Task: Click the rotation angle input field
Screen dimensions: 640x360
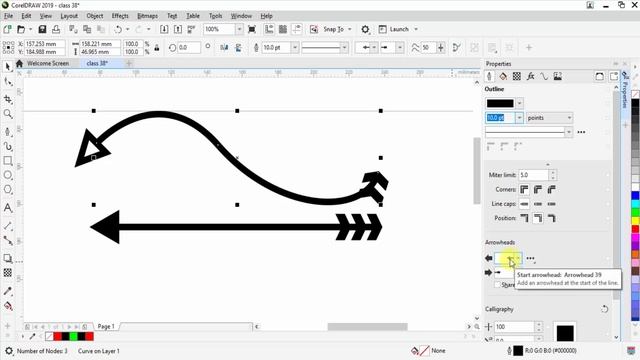Action: coord(189,48)
